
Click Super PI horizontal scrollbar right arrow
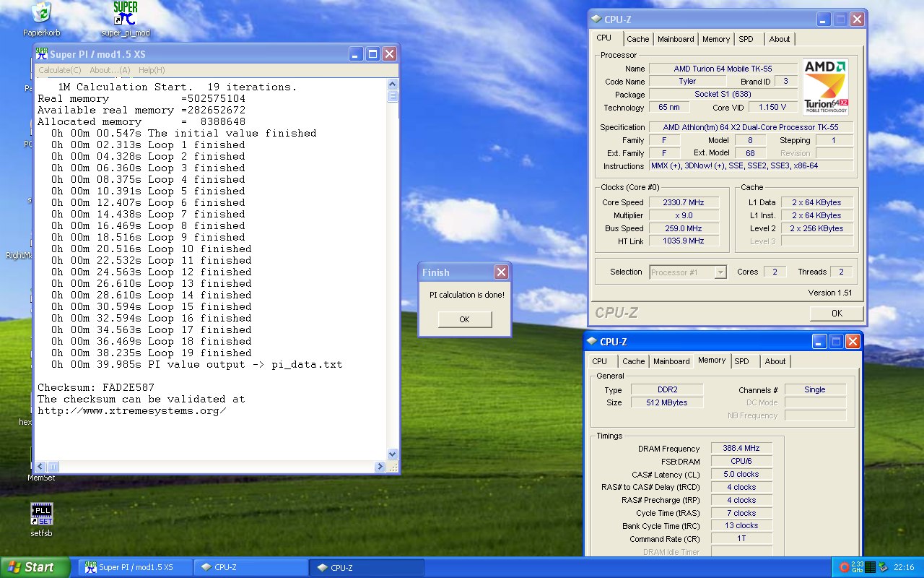click(x=380, y=467)
